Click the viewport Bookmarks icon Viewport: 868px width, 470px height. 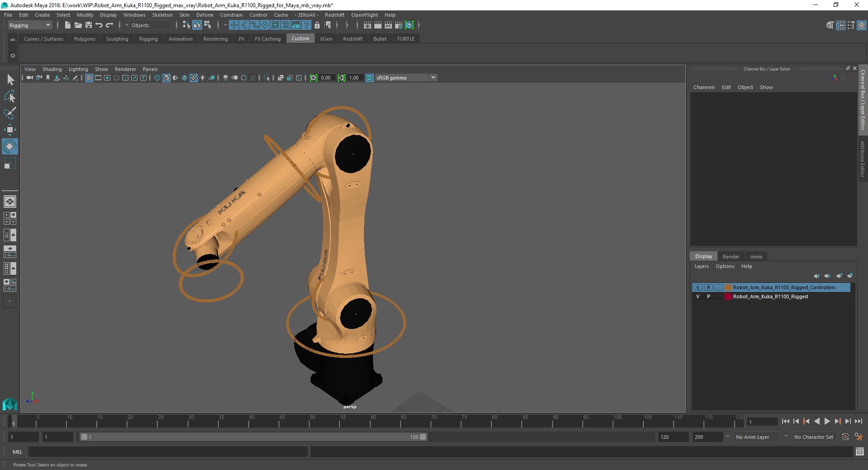click(x=48, y=78)
